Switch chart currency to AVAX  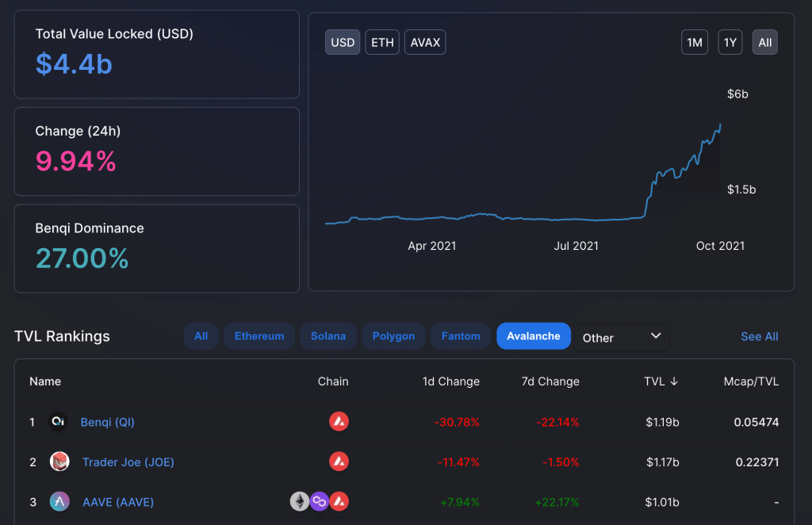(x=425, y=43)
